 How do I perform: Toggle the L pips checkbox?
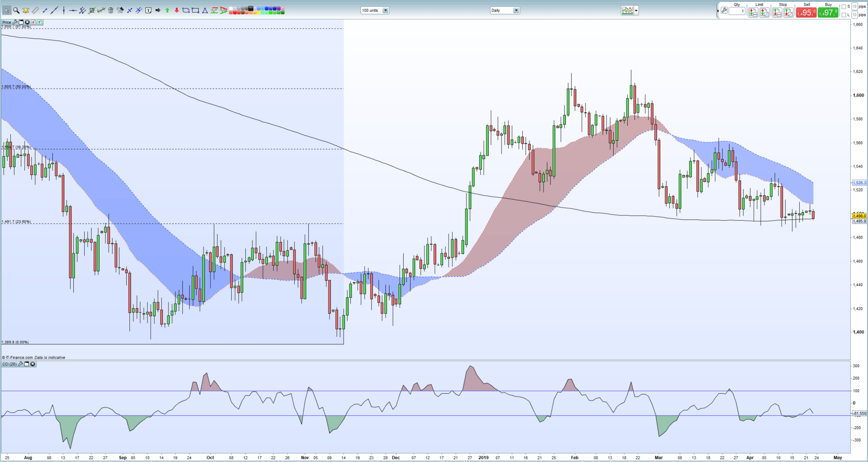(x=844, y=15)
